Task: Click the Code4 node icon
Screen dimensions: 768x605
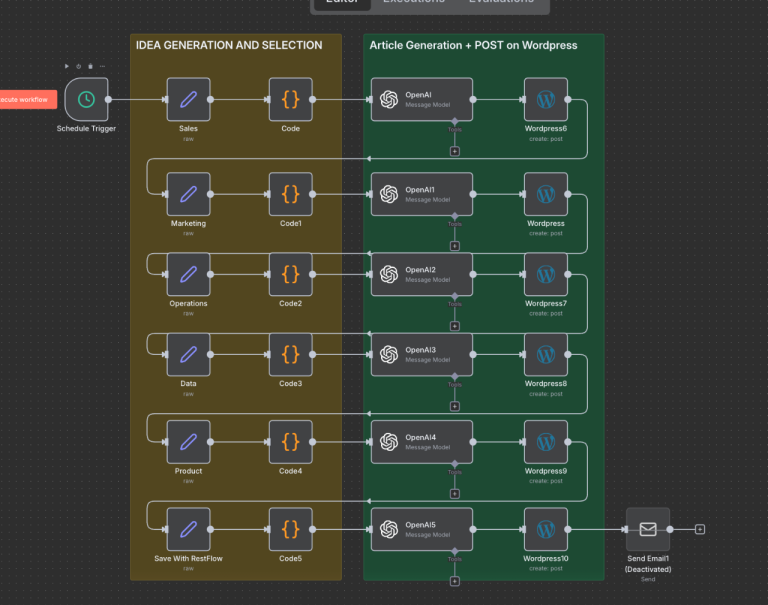Action: click(x=290, y=441)
